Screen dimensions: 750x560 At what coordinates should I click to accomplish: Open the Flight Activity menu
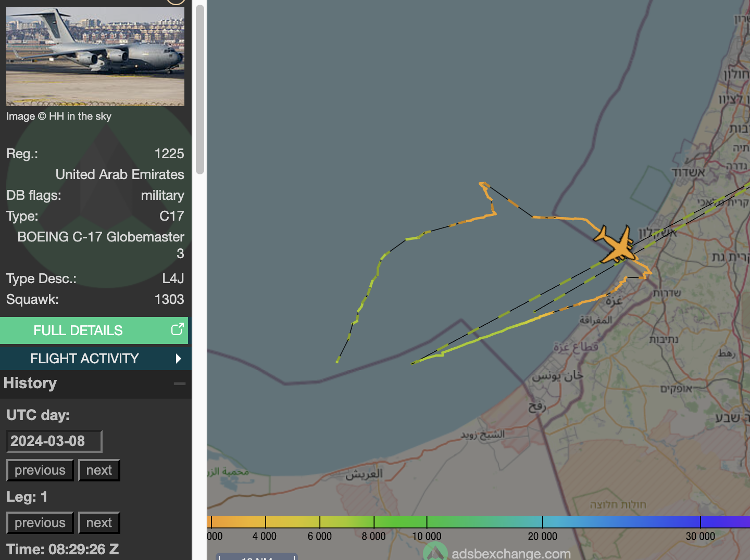84,359
